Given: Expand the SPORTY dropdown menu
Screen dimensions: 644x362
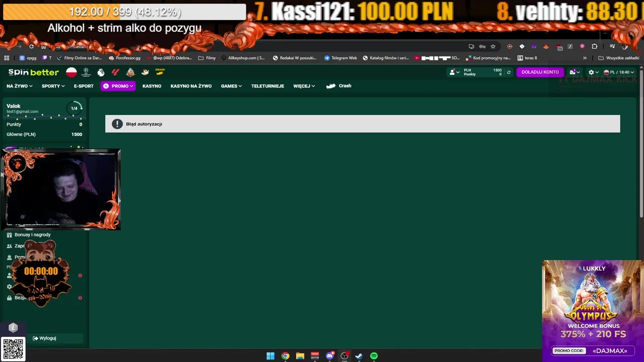Looking at the screenshot, I should [x=53, y=86].
